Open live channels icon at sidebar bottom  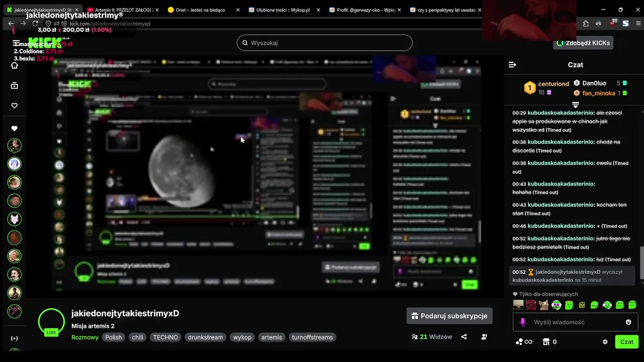click(x=15, y=338)
